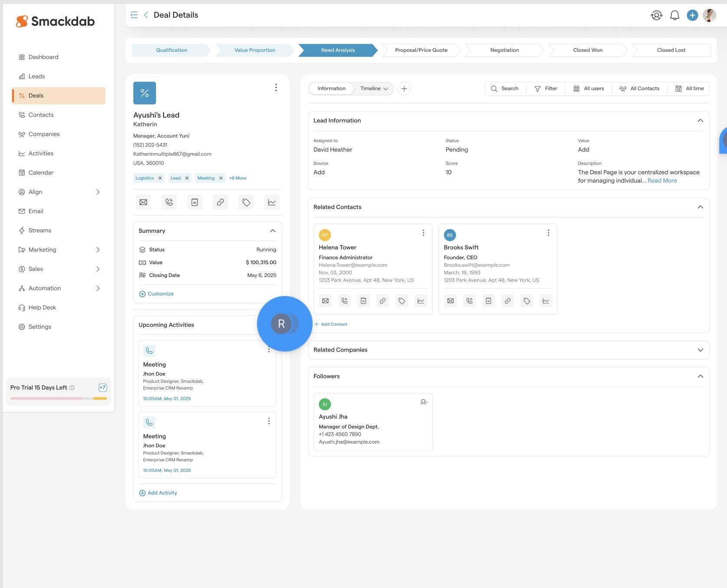This screenshot has width=727, height=588.
Task: Collapse the Summary section
Action: tap(272, 231)
